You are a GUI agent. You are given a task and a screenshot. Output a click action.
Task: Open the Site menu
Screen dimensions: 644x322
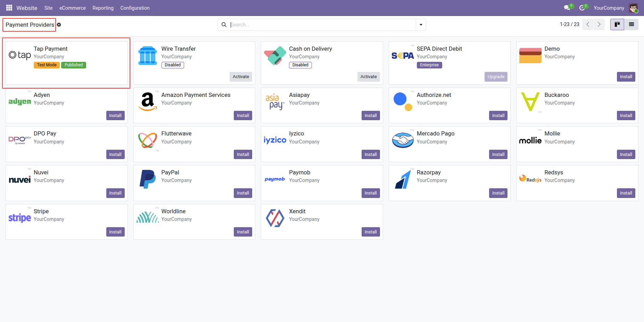pyautogui.click(x=48, y=8)
